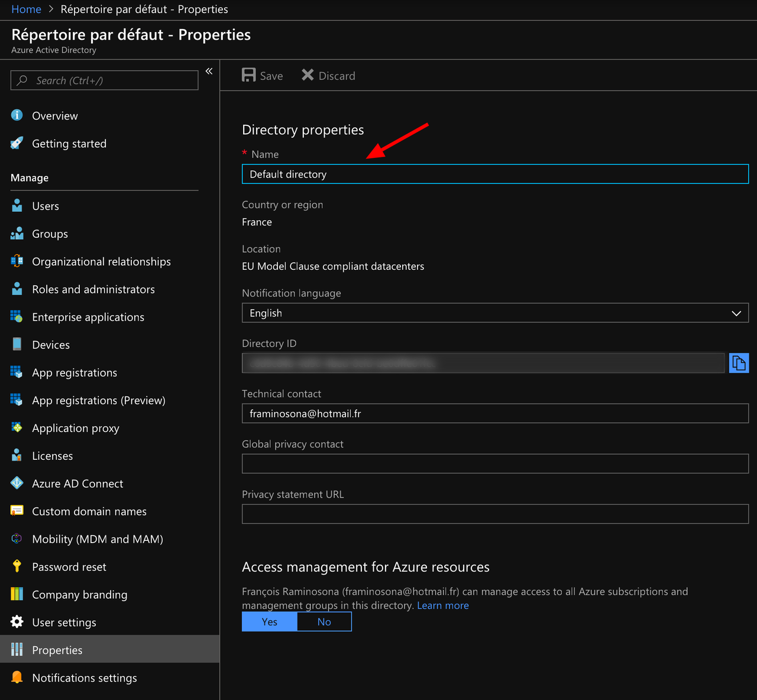757x700 pixels.
Task: Open Licenses menu item
Action: tap(53, 456)
